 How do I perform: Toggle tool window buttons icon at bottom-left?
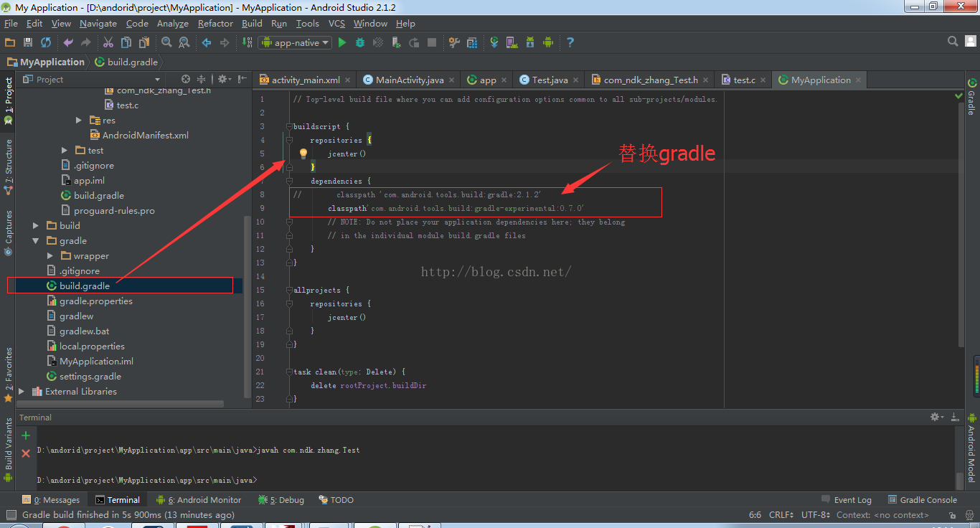(10, 514)
